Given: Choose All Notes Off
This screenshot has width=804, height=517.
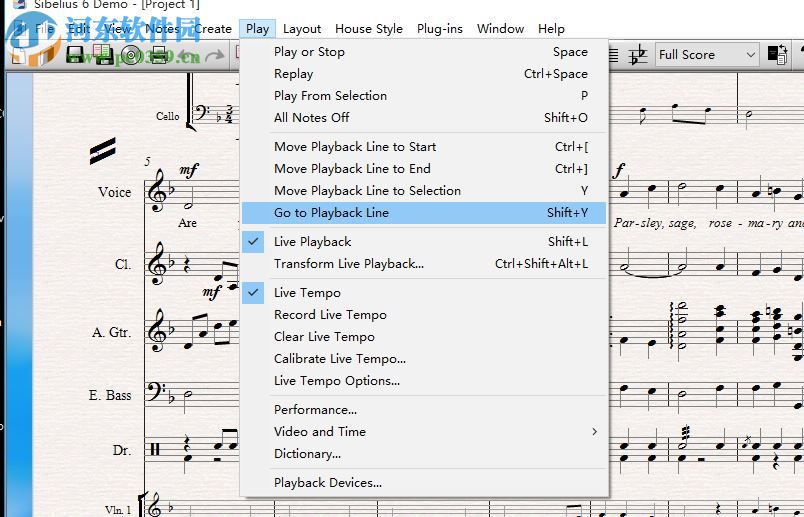Looking at the screenshot, I should [424, 117].
